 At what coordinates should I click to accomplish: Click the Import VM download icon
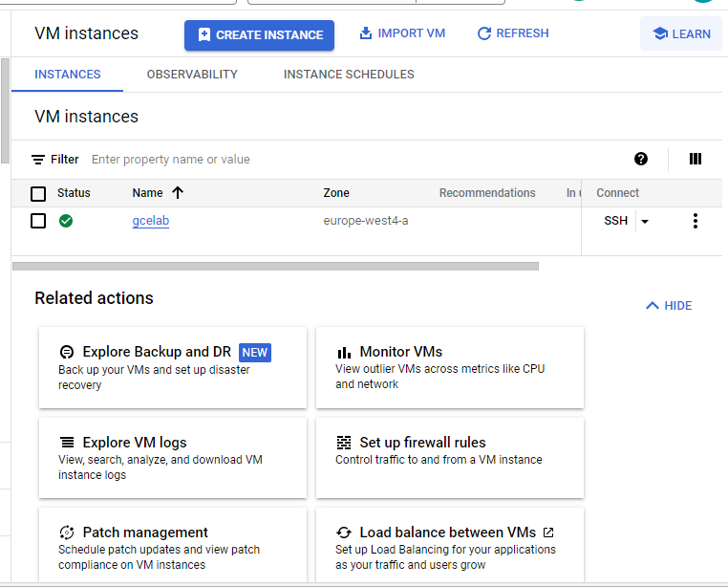[365, 33]
